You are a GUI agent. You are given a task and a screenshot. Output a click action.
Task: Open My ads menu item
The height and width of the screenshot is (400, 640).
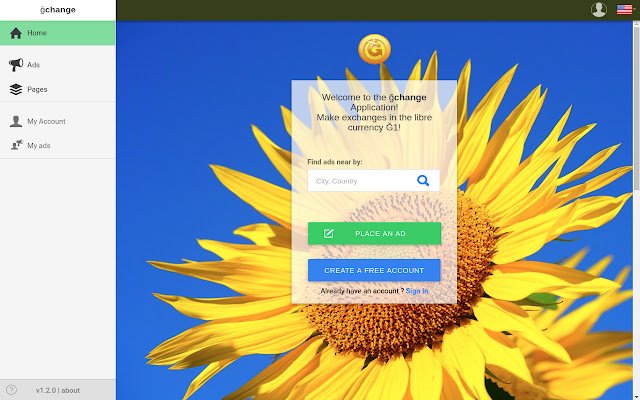58,145
